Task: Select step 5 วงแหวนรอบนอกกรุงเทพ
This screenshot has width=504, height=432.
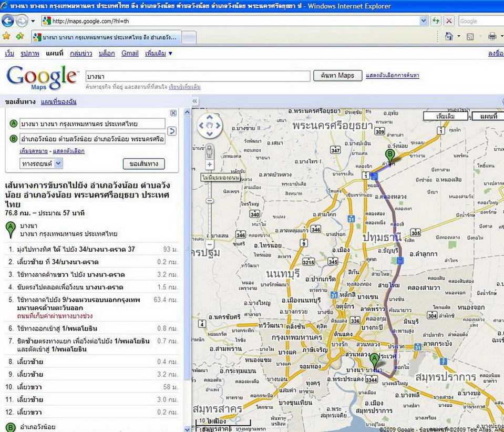Action: pos(91,307)
